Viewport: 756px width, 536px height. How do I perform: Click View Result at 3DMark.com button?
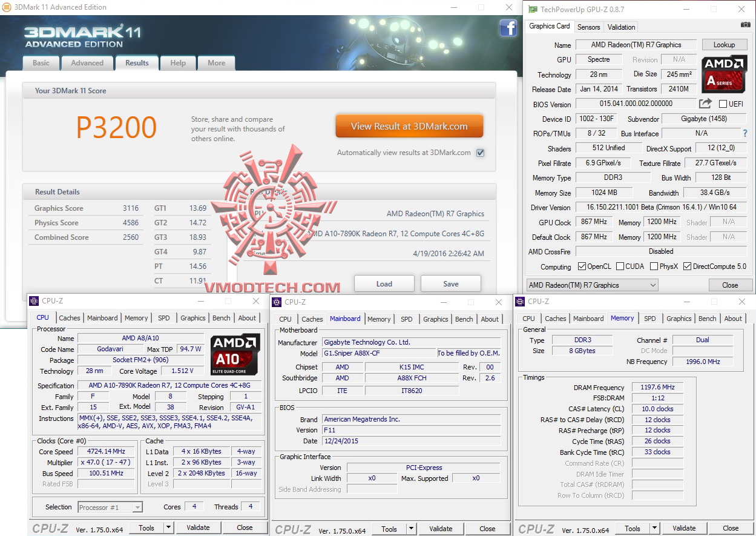point(410,127)
